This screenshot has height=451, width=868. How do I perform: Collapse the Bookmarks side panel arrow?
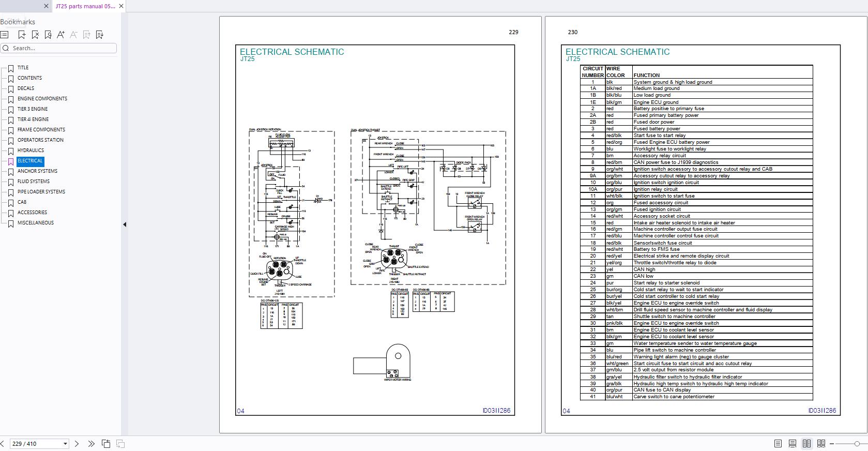pyautogui.click(x=125, y=224)
